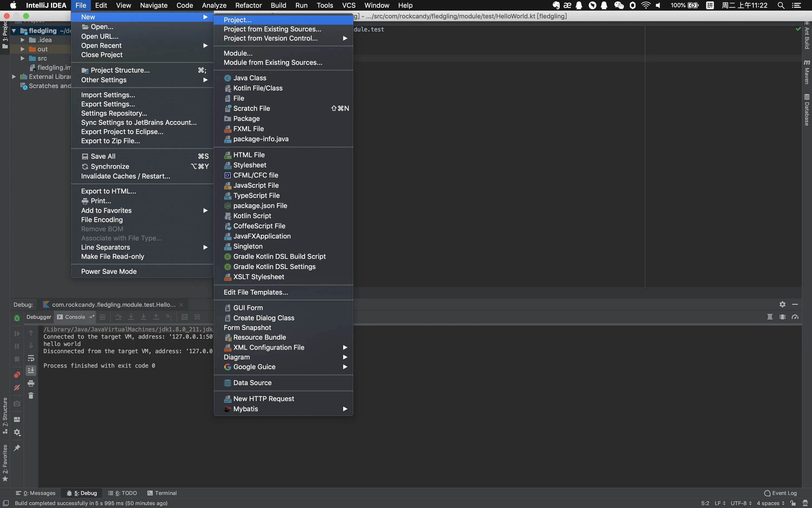The width and height of the screenshot is (812, 508).
Task: Click the Stop square icon in Debug panel
Action: point(17,359)
